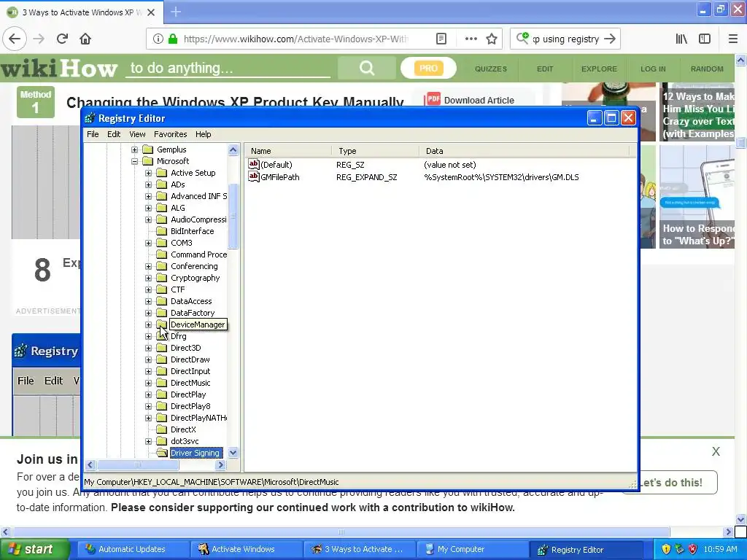Open the Registry Editor File menu
Viewport: 747px width, 560px height.
pos(93,134)
